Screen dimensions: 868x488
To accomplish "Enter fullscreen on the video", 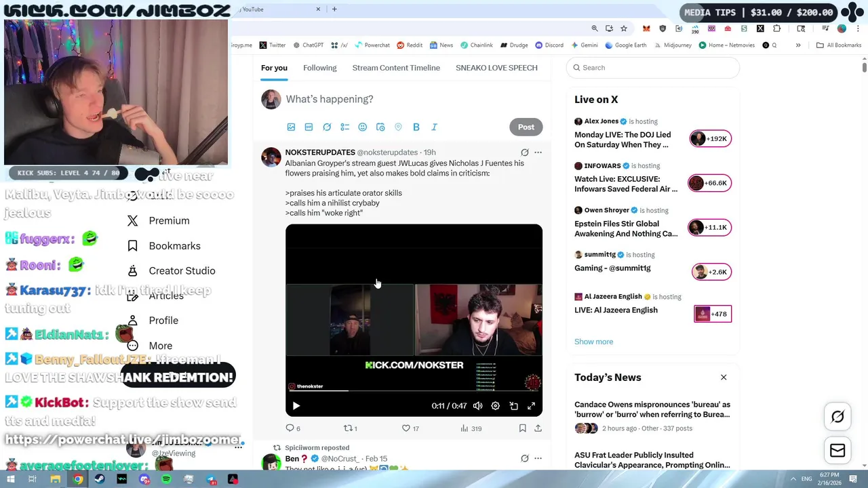I will (x=532, y=406).
